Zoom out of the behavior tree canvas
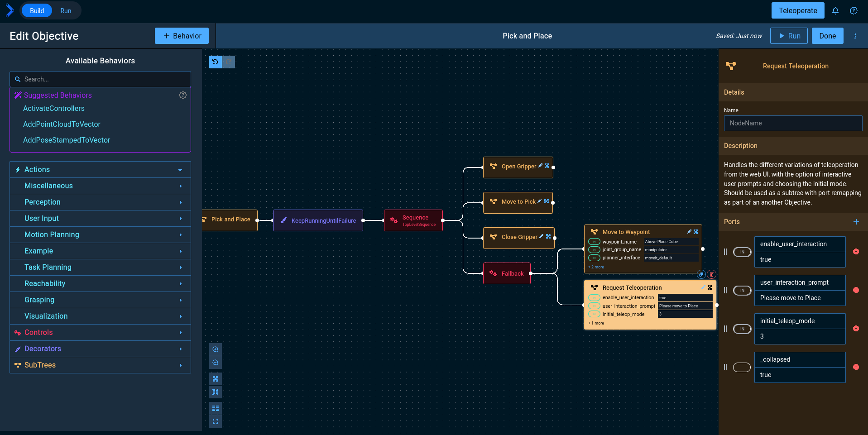868x435 pixels. (x=216, y=363)
